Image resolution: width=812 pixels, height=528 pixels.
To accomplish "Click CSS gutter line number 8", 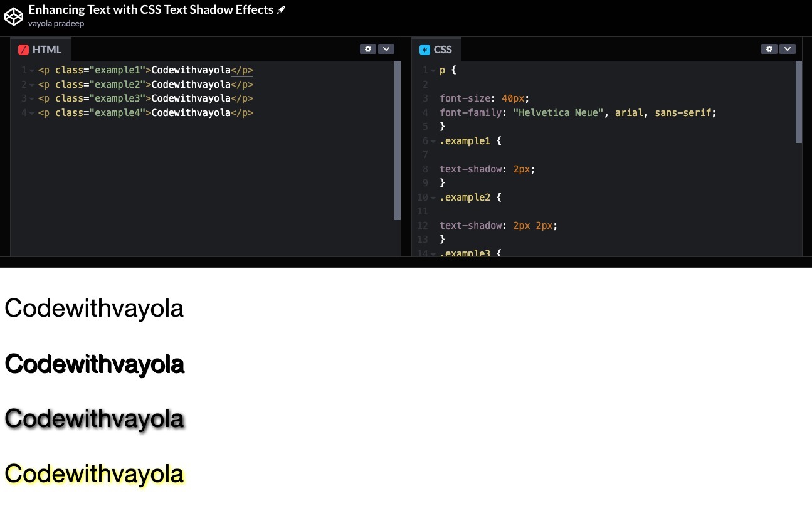I will pyautogui.click(x=425, y=169).
